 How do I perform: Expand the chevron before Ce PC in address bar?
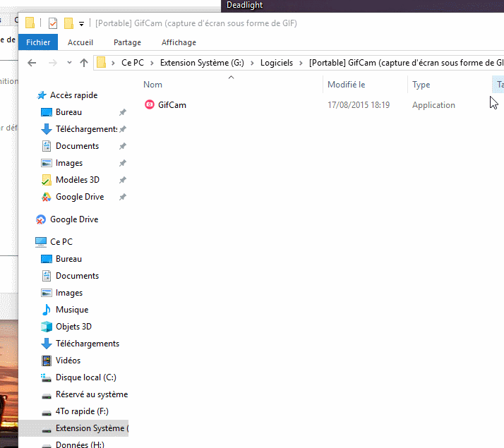pyautogui.click(x=113, y=63)
